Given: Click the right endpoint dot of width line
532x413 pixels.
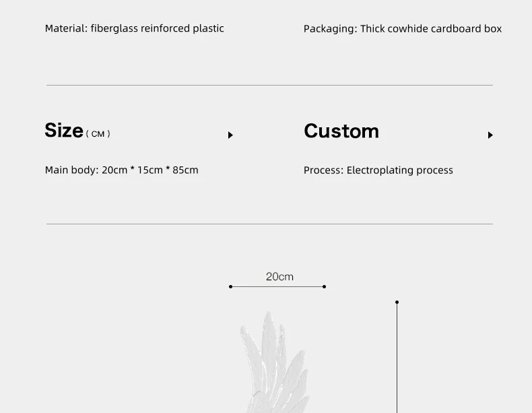Looking at the screenshot, I should coord(325,287).
